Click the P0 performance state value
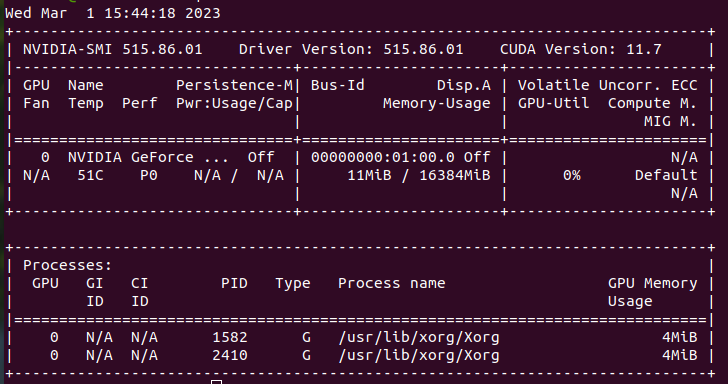 [x=149, y=176]
